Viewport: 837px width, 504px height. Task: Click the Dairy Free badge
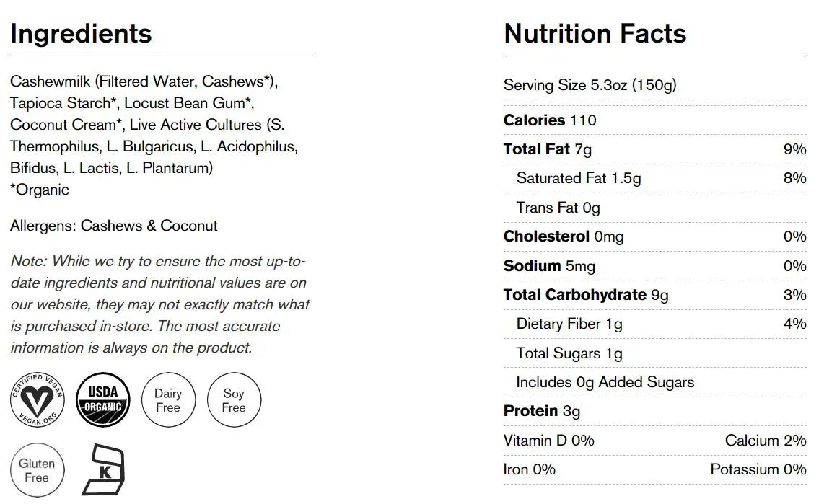(168, 399)
